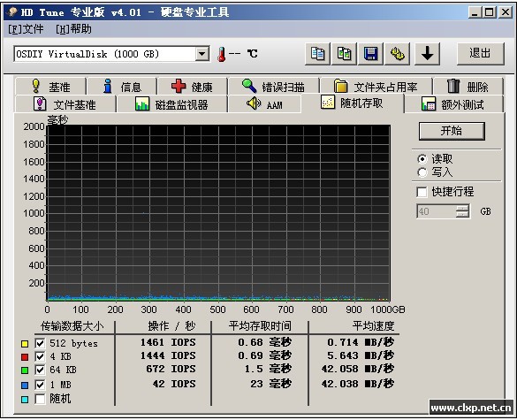Close the HD Tune window

[x=506, y=12]
